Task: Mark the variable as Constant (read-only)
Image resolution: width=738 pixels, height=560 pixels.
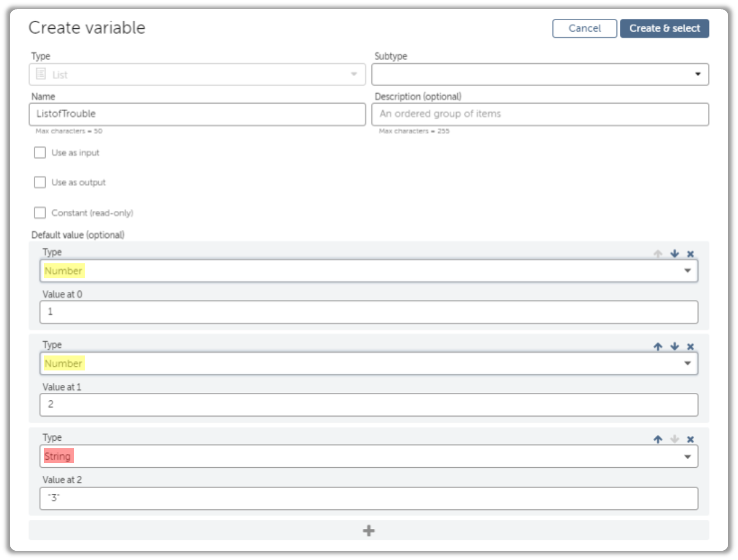Action: pyautogui.click(x=40, y=213)
